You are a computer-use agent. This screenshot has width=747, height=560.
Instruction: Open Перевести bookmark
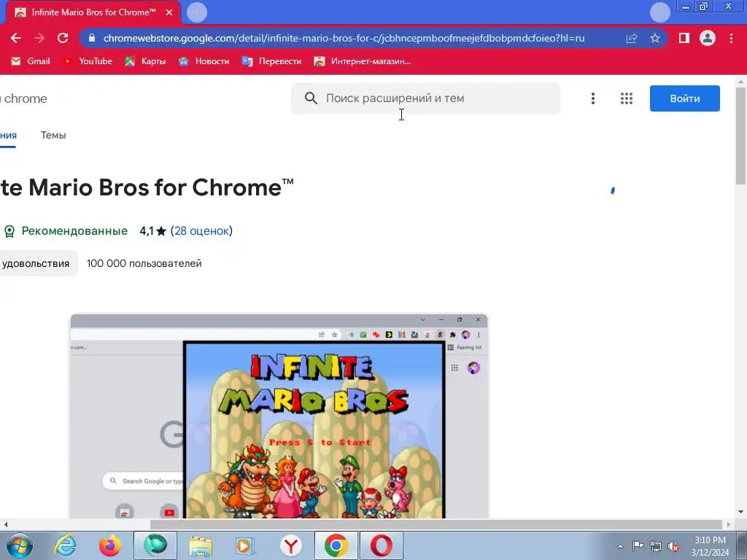(271, 61)
